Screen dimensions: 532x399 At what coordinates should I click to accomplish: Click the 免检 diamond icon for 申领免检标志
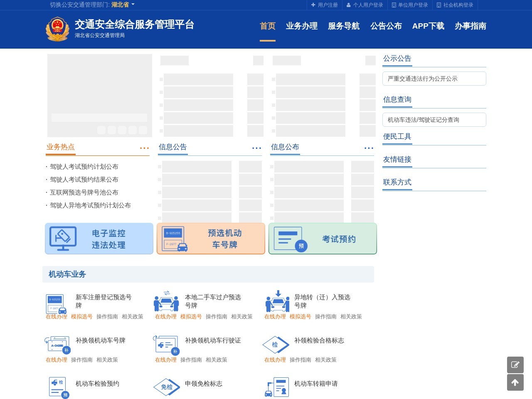click(x=166, y=387)
